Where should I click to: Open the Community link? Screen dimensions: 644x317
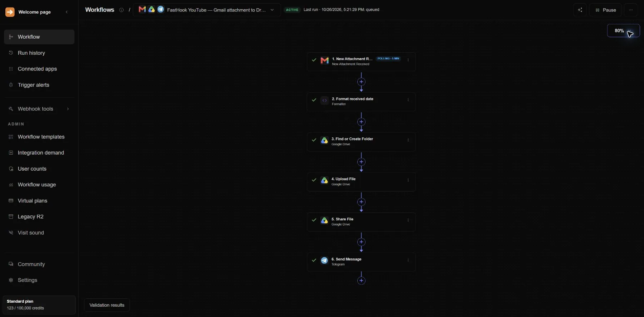[39, 264]
